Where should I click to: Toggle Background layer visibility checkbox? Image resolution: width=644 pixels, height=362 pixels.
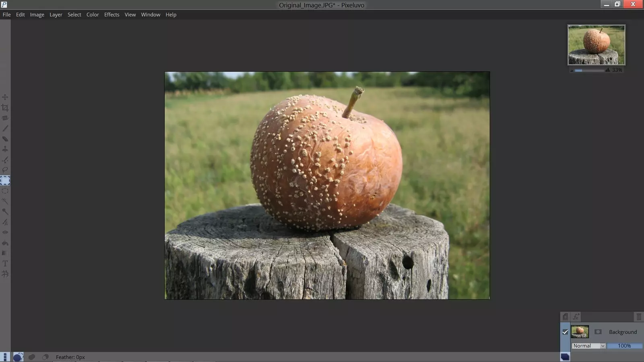pos(565,332)
